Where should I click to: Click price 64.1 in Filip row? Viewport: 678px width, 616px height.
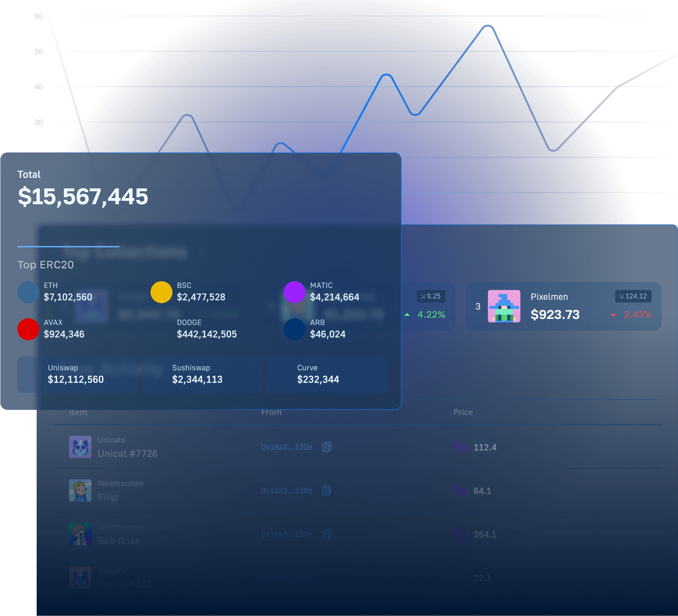click(483, 491)
